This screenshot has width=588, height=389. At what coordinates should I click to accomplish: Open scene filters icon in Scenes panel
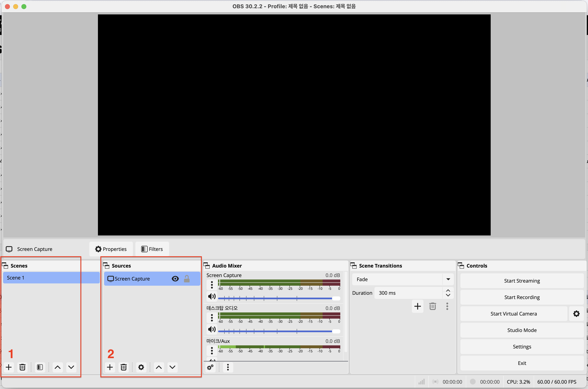click(40, 367)
